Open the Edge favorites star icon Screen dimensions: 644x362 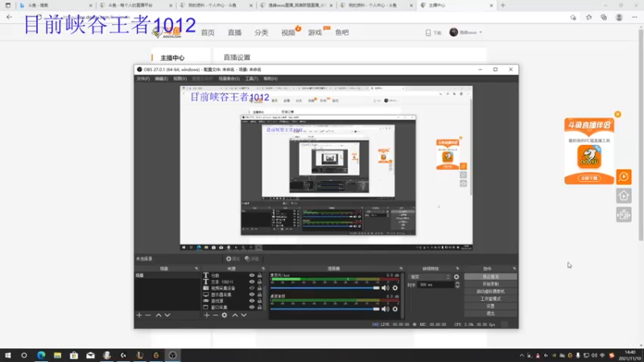tap(588, 17)
